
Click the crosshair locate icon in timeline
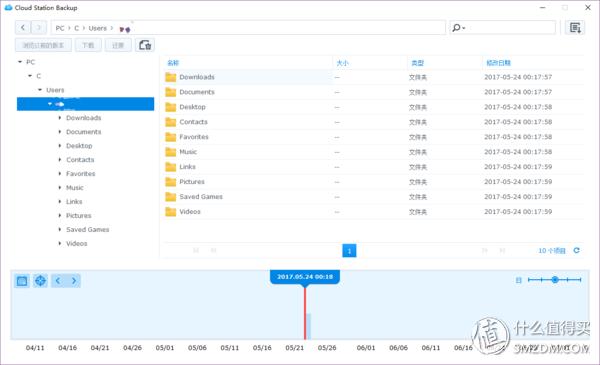pos(40,281)
